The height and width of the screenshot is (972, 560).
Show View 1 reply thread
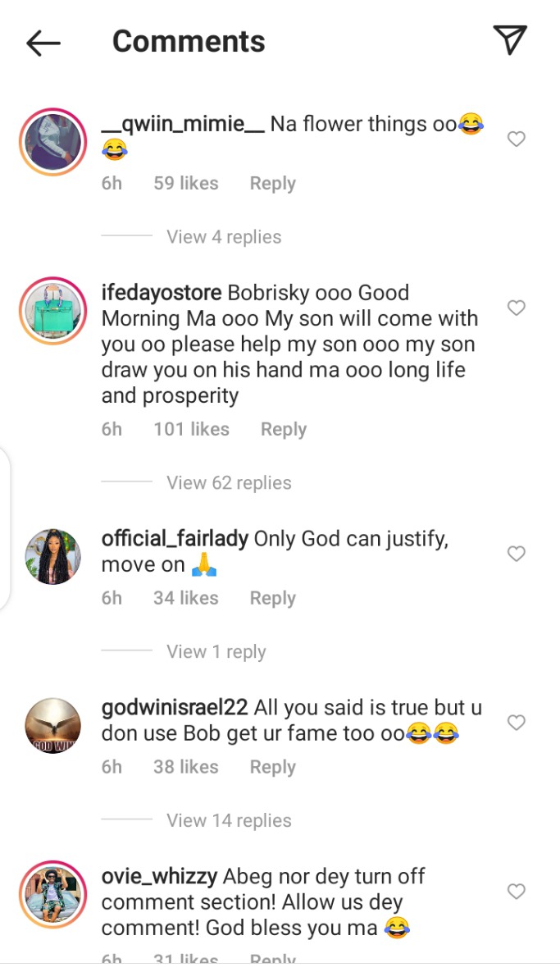[216, 651]
